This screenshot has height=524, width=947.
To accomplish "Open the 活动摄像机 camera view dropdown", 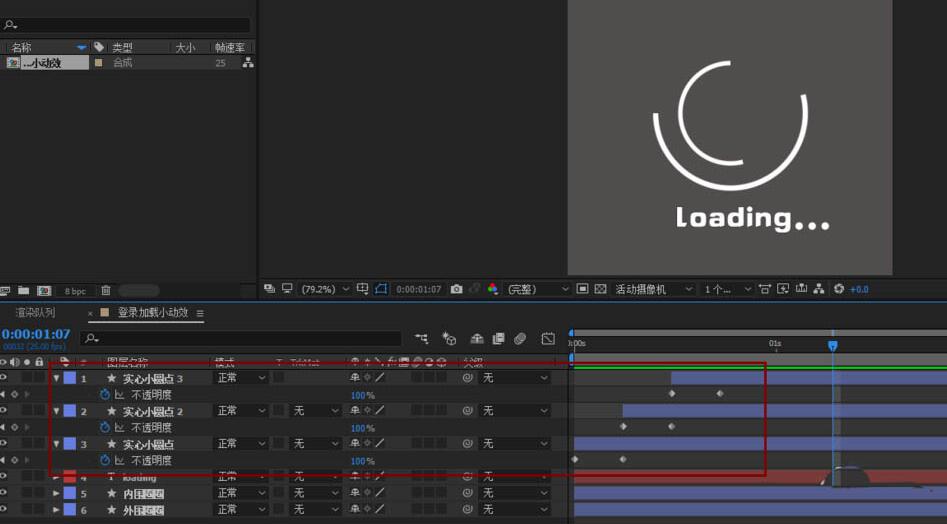I will 654,289.
